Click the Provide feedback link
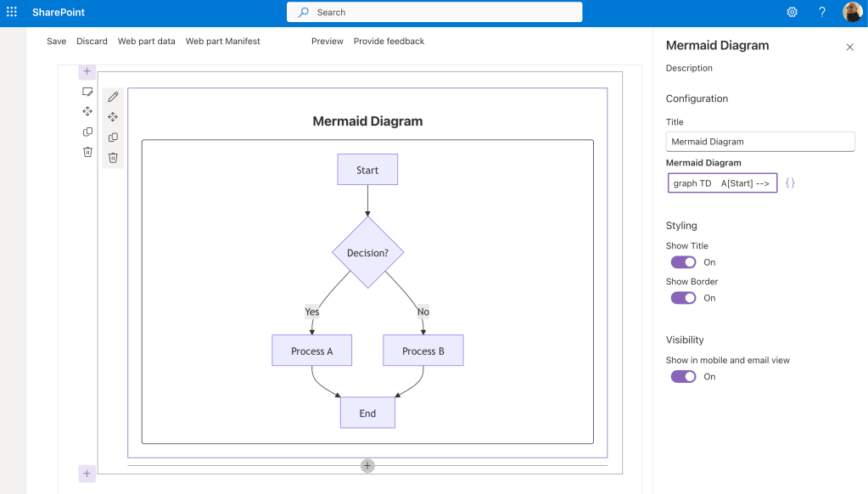The width and height of the screenshot is (868, 494). click(389, 41)
